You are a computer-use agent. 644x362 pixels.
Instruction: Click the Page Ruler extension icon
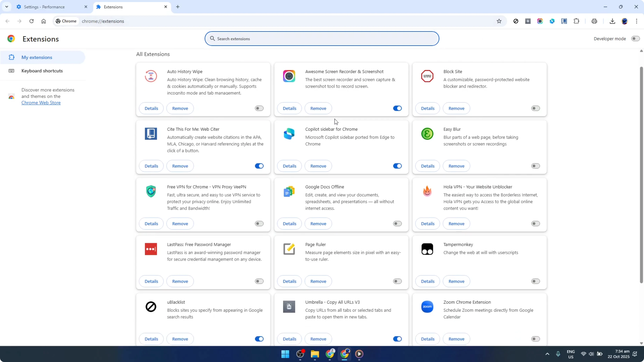(289, 249)
